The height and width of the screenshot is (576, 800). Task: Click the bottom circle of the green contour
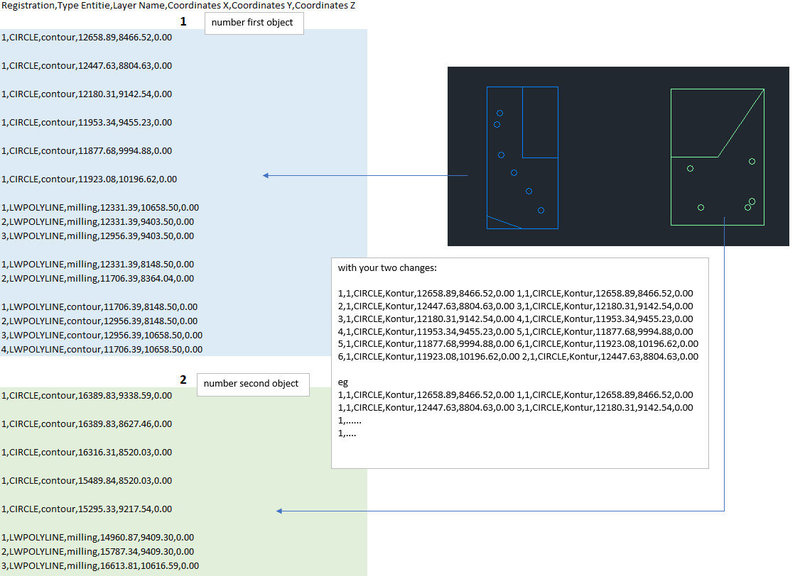point(701,207)
